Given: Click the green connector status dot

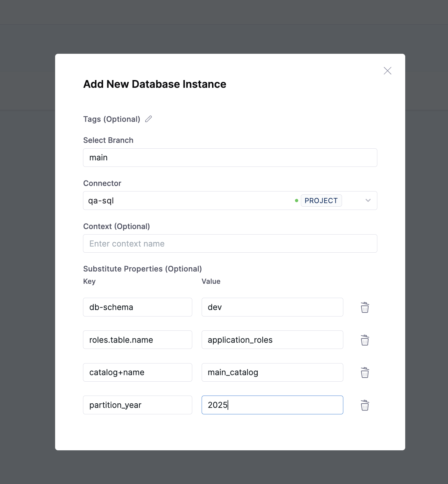Looking at the screenshot, I should point(296,201).
